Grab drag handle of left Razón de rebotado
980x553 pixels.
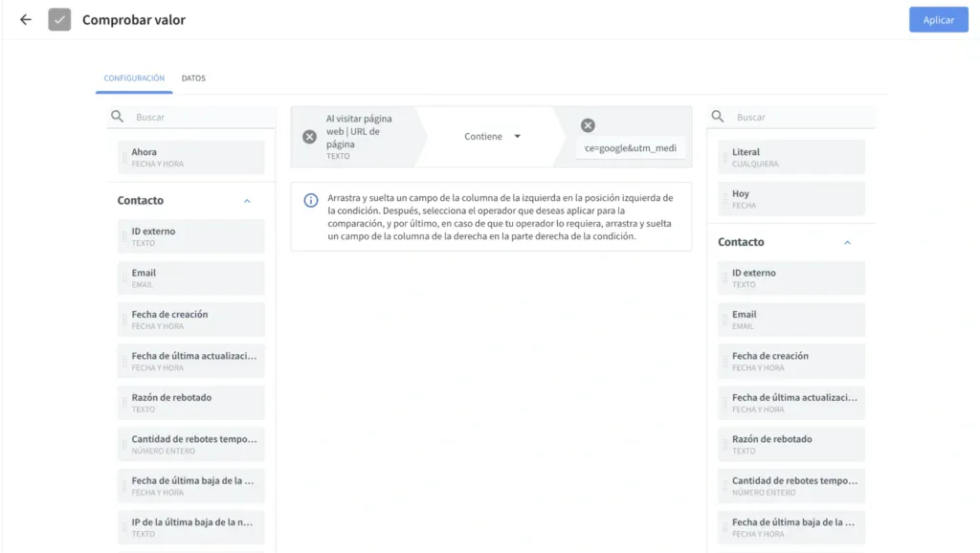(124, 403)
